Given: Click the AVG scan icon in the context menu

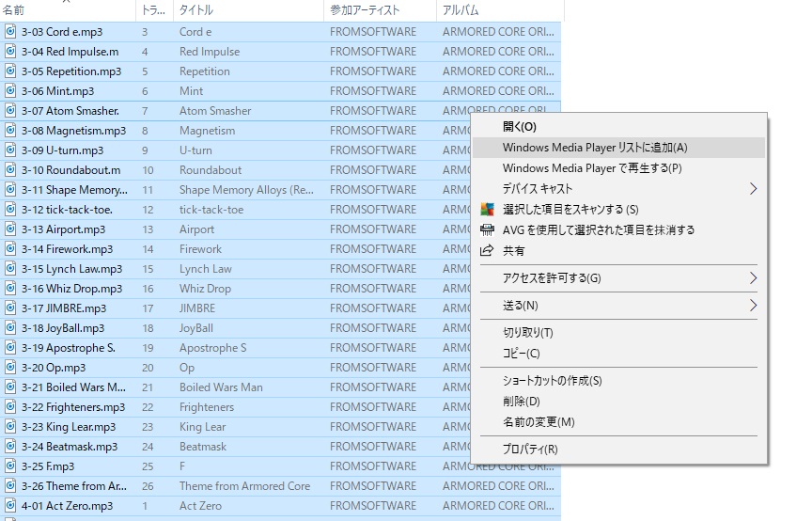Looking at the screenshot, I should 487,210.
